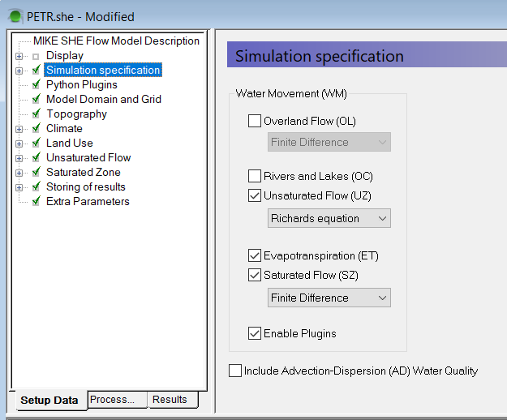Click the green MIKE SHE title bar icon
The image size is (507, 420).
[x=14, y=16]
